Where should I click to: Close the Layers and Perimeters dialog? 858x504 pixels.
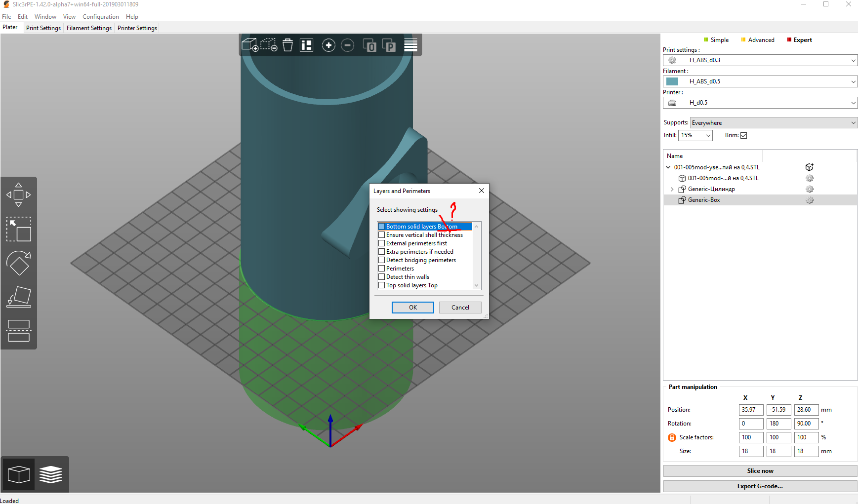[482, 191]
